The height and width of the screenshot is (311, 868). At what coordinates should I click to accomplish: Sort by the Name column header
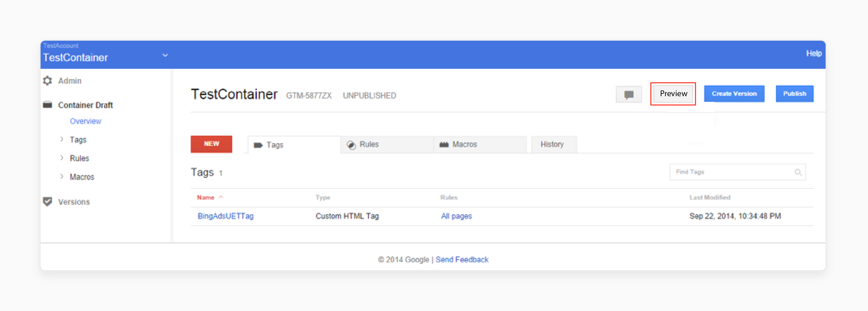tap(206, 197)
